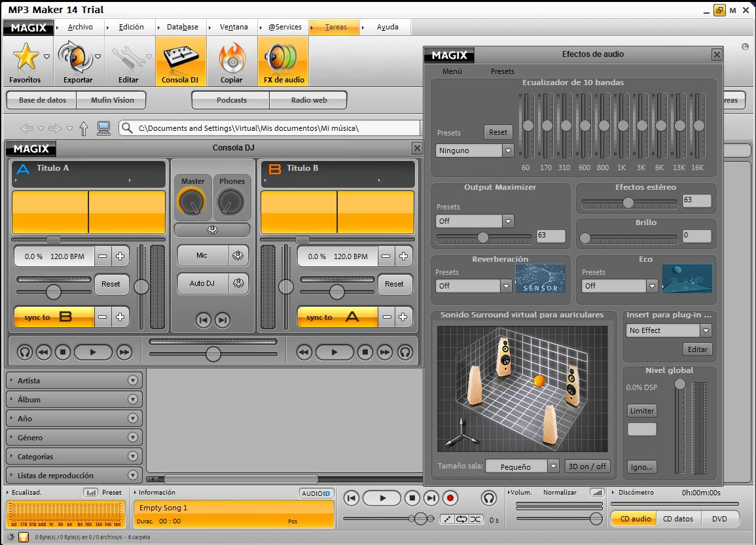Play deck A track
756x545 pixels.
[x=92, y=352]
